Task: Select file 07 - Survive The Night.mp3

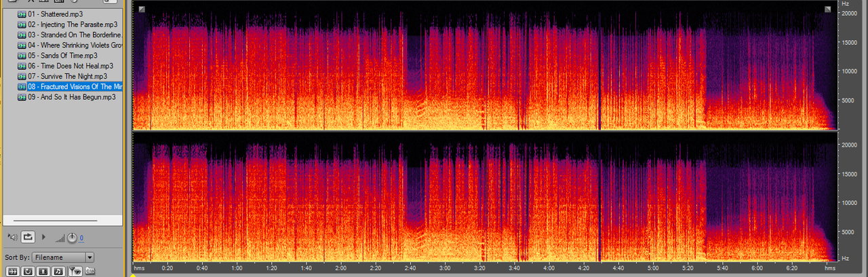Action: (68, 76)
